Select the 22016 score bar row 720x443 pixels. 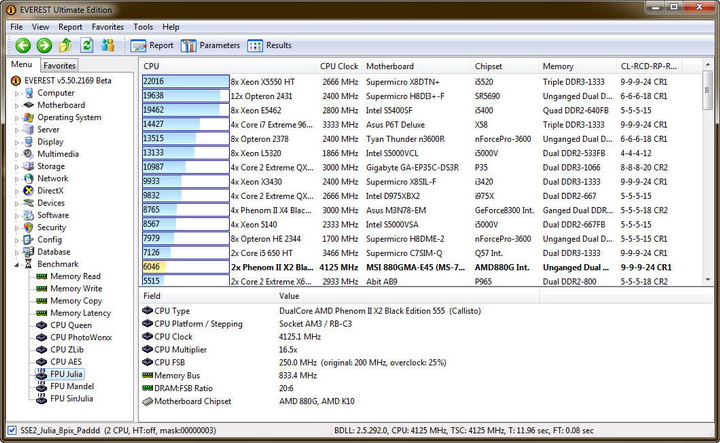point(186,81)
